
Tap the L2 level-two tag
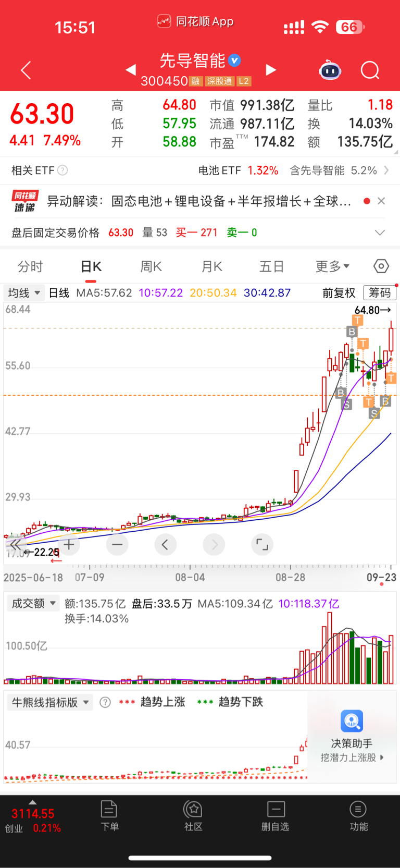(x=244, y=81)
